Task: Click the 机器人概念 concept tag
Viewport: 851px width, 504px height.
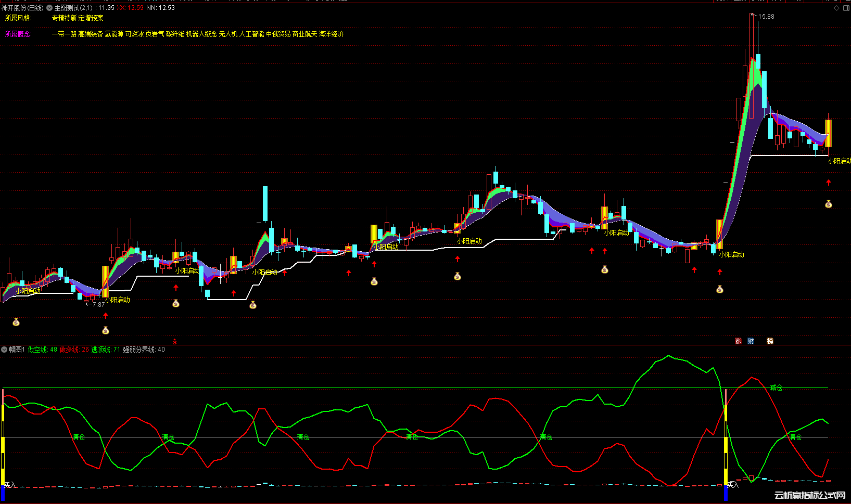Action: pos(201,34)
